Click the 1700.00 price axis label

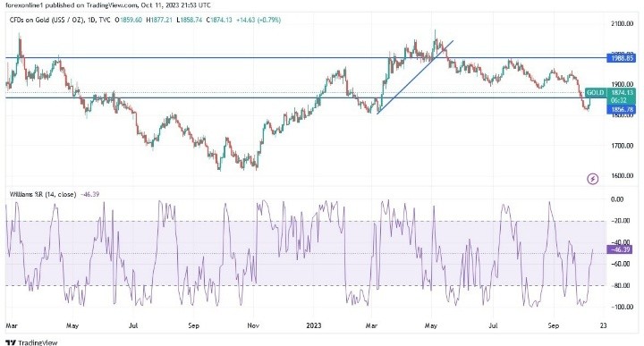[622, 146]
